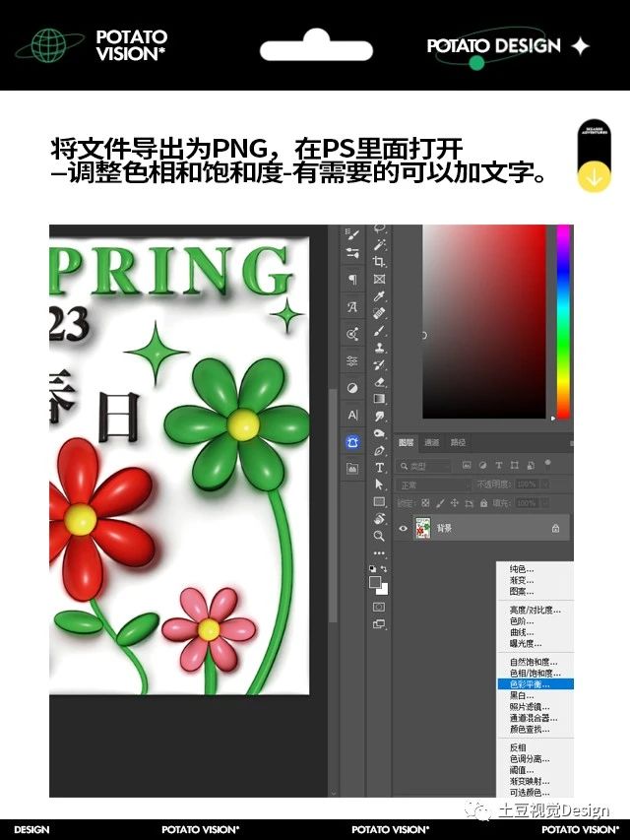Switch to the 通道 tab

coord(432,442)
